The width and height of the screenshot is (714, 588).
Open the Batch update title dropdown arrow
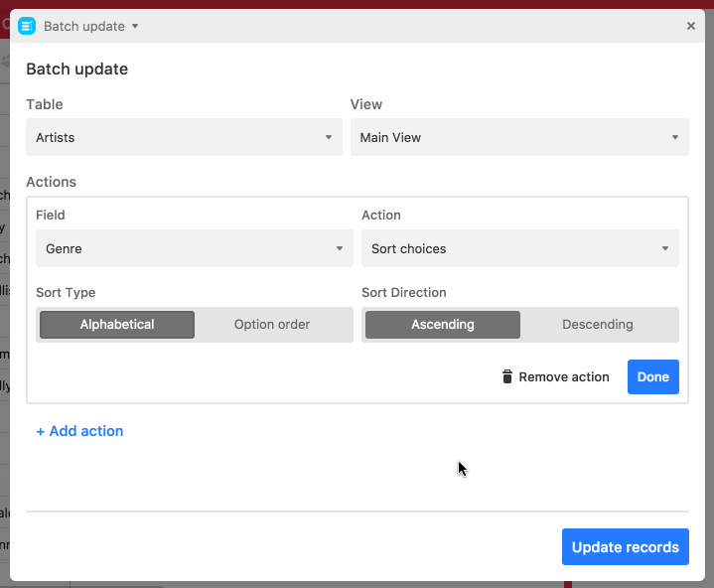[135, 26]
